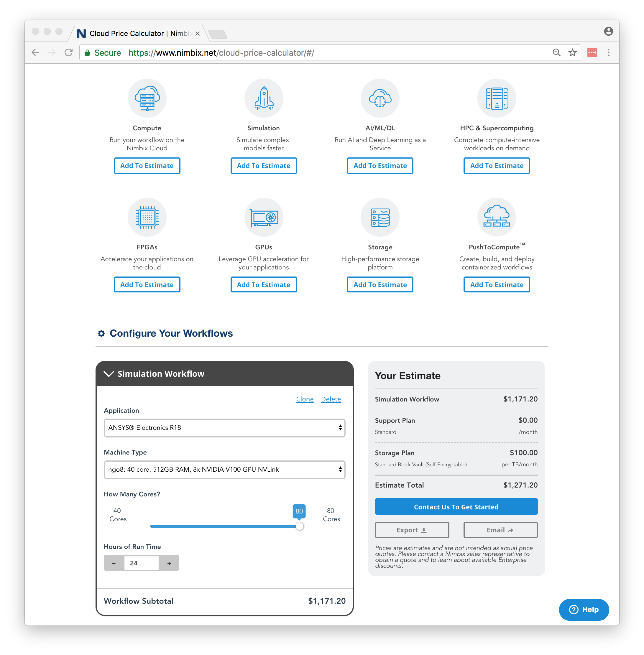Add Compute to the estimate
The width and height of the screenshot is (644, 655).
click(147, 166)
